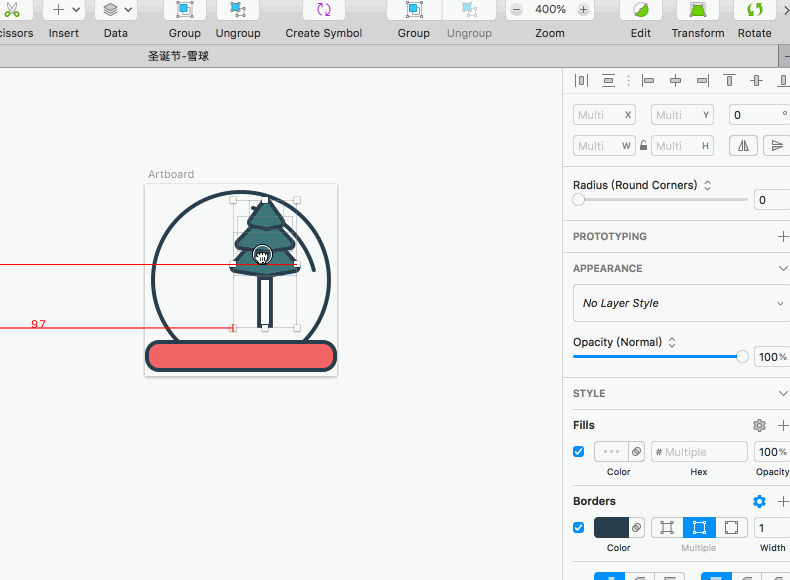Add a Prototyping link with plus
The image size is (790, 580).
coord(782,236)
